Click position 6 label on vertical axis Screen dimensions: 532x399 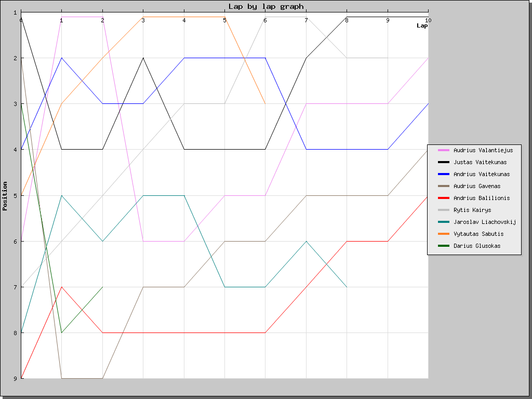click(x=15, y=241)
